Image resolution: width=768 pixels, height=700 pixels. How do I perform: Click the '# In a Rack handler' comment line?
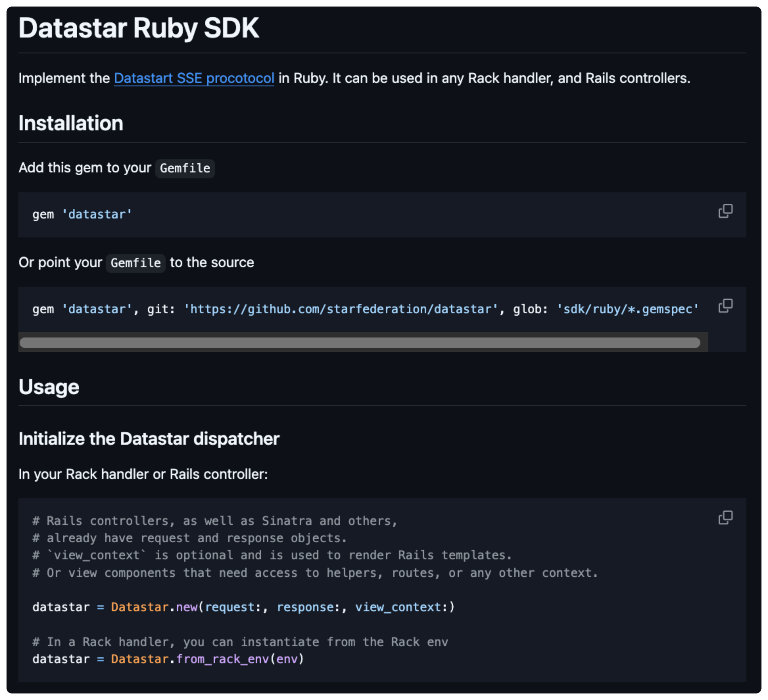click(240, 642)
